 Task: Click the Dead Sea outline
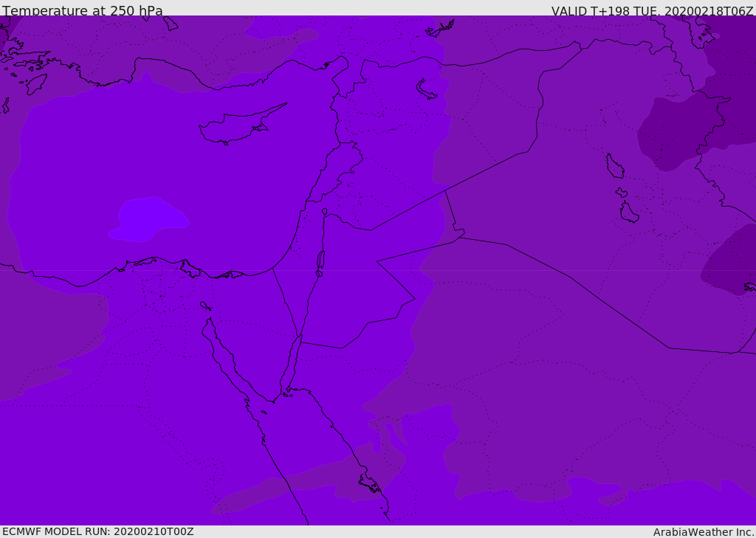[x=320, y=261]
